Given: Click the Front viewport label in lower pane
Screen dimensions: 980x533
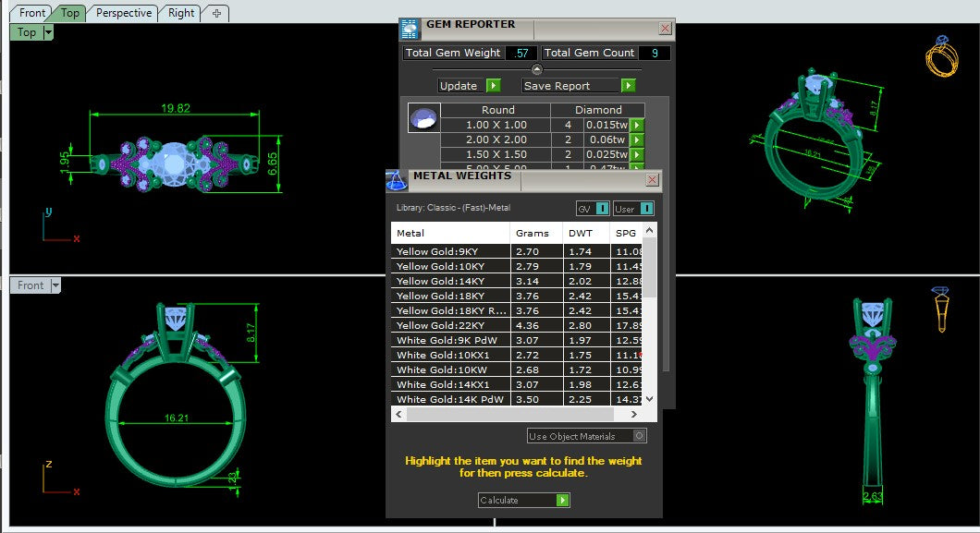Looking at the screenshot, I should point(31,285).
